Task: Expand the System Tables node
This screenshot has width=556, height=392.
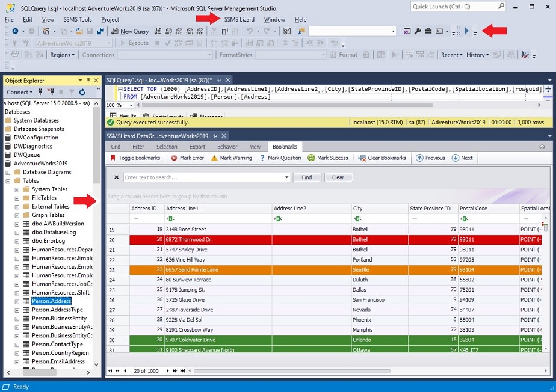Action: coord(17,189)
